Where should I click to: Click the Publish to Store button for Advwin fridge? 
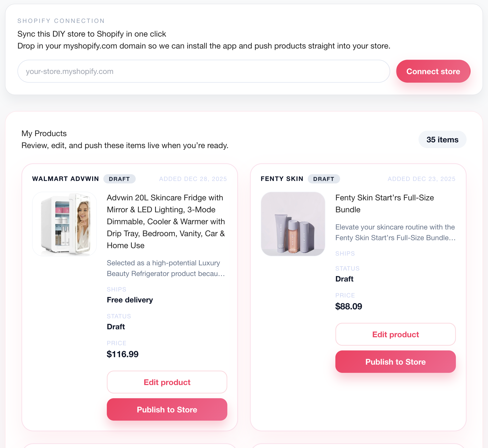pos(167,409)
